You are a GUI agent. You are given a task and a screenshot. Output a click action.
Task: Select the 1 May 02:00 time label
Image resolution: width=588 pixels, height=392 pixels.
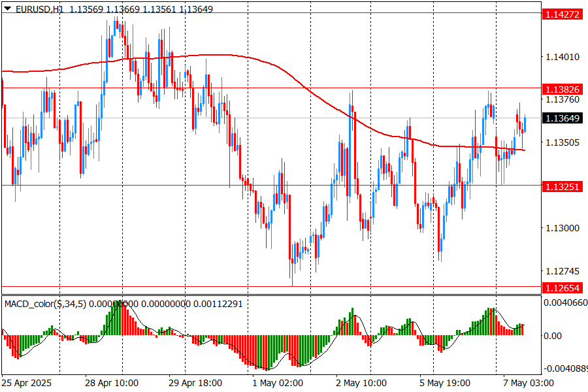click(x=277, y=383)
